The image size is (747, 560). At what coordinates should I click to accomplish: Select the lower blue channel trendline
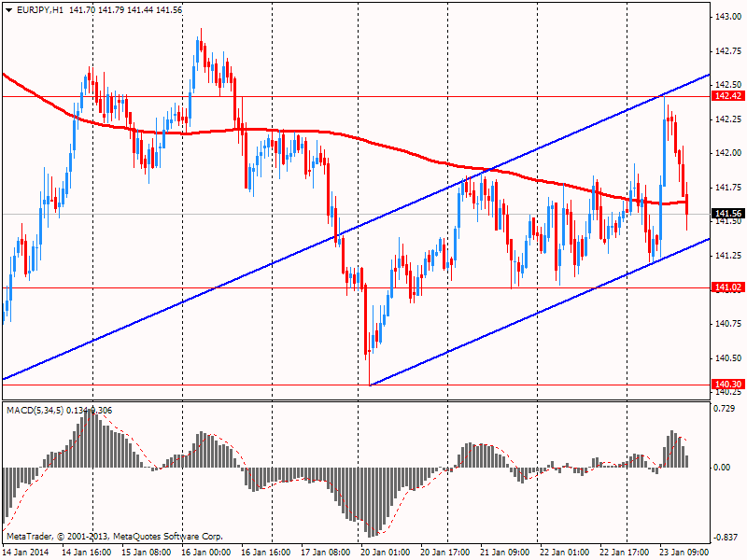tap(539, 314)
